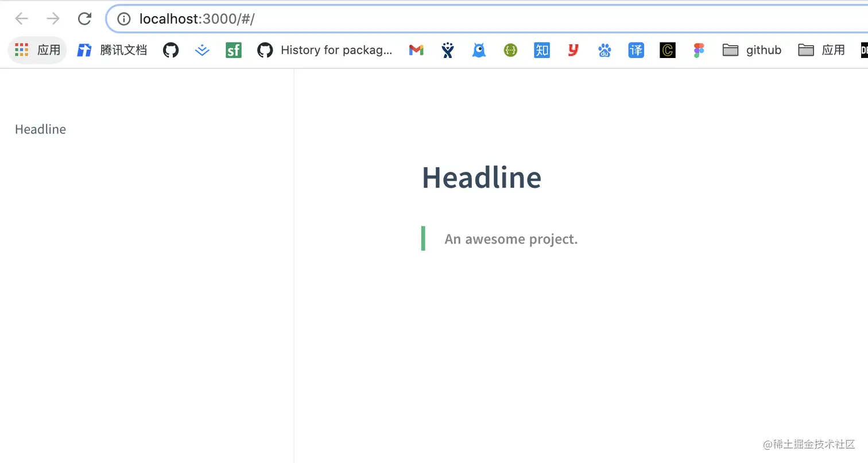Open the github bookmarks folder
Image resolution: width=868 pixels, height=463 pixels.
pyautogui.click(x=752, y=50)
